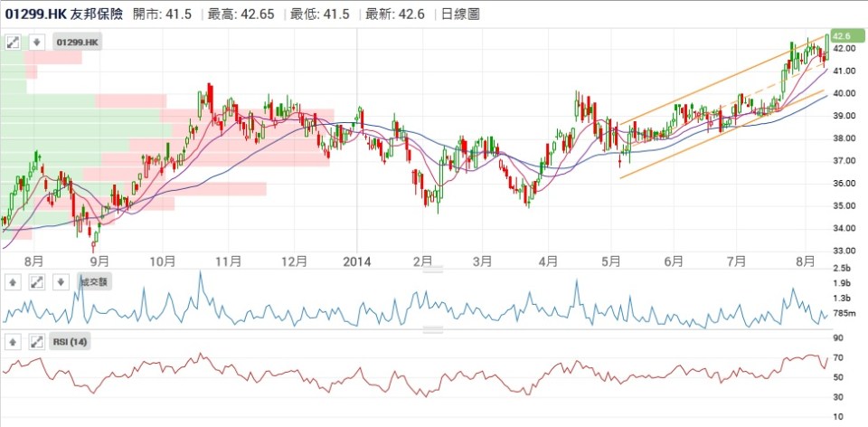The image size is (868, 427).
Task: Click the 2014 label on the time axis
Action: 359,261
